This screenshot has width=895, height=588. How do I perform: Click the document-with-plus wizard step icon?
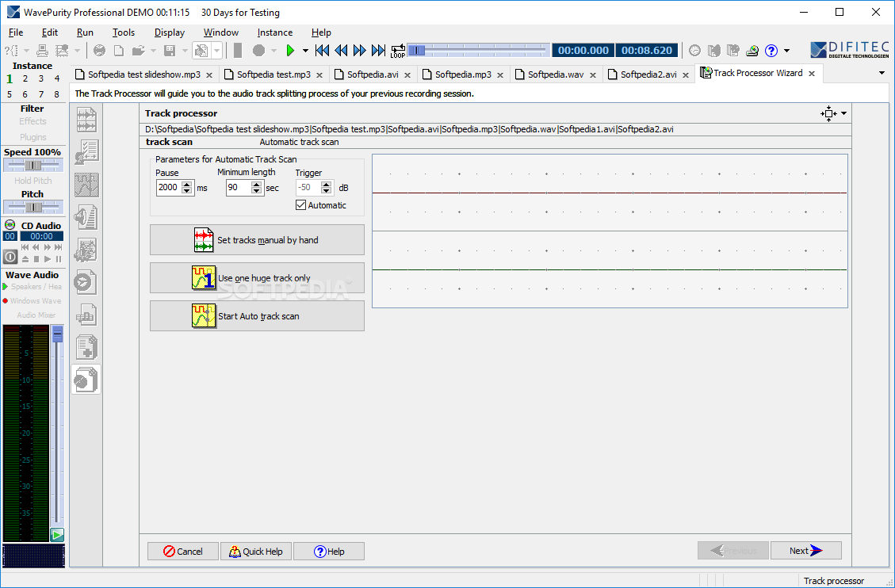tap(86, 347)
